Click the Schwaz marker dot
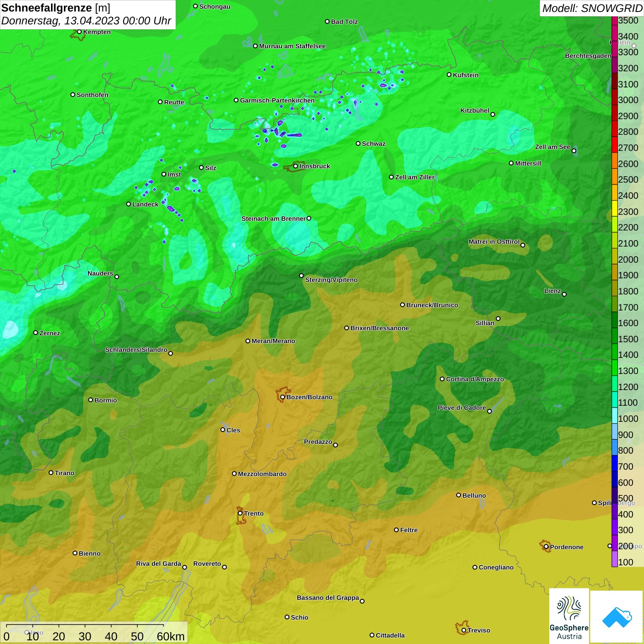644x644 pixels. tap(358, 144)
